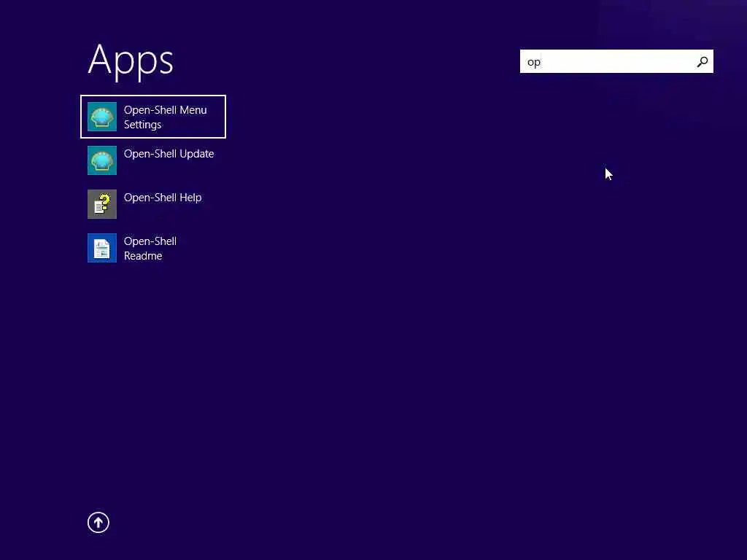Image resolution: width=747 pixels, height=560 pixels.
Task: Click the search magnifier icon
Action: (x=703, y=62)
